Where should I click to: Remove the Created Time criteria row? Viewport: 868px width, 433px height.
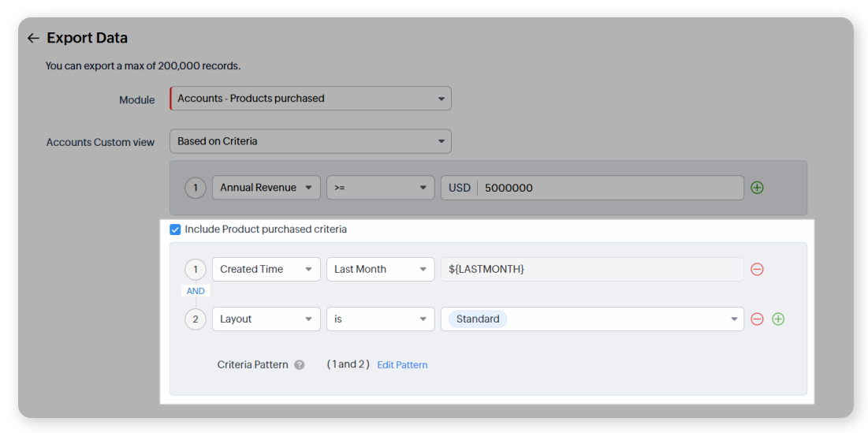(757, 269)
